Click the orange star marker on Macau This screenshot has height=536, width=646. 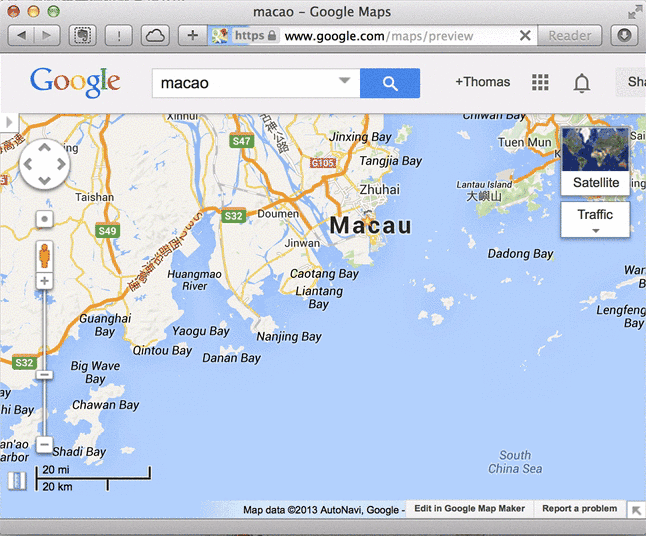367,220
